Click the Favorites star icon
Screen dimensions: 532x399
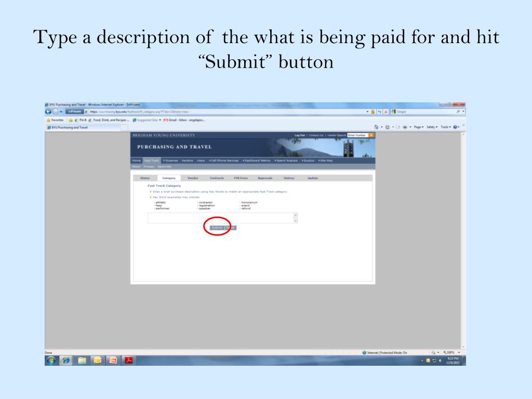pos(48,119)
